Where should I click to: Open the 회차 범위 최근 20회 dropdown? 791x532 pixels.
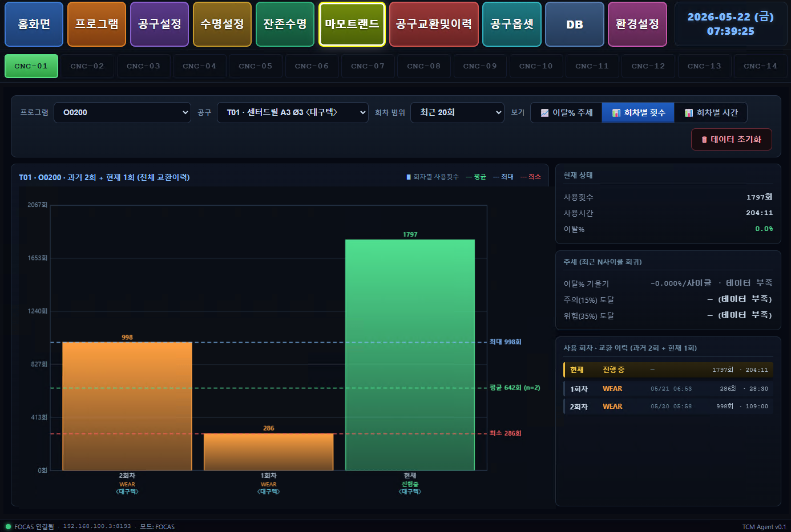457,112
